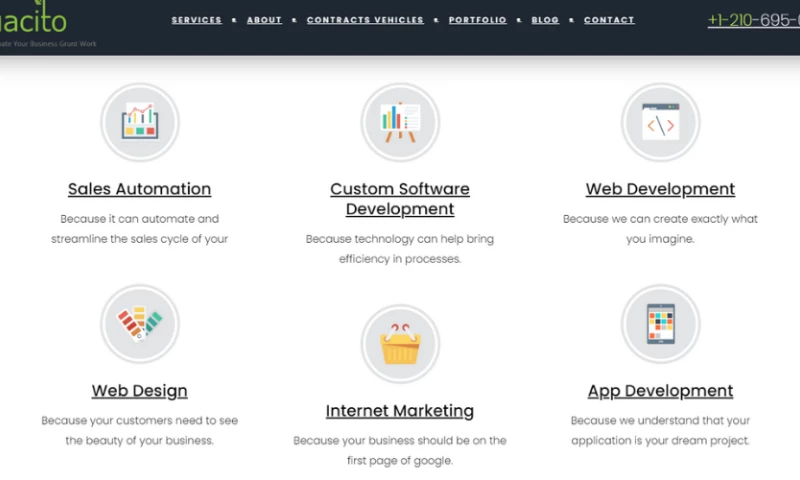The width and height of the screenshot is (800, 480).
Task: Click the Web Design color swatches icon
Action: point(140,324)
